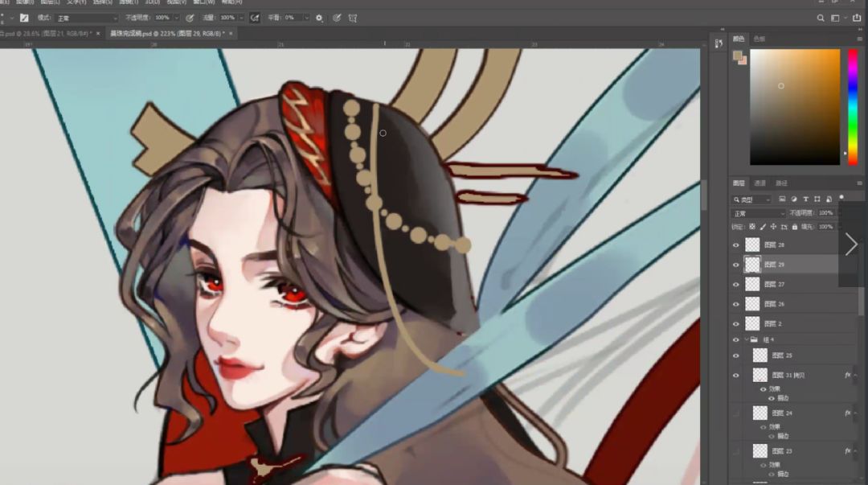Open smoothing 平滑 dropdown arrow

click(306, 18)
